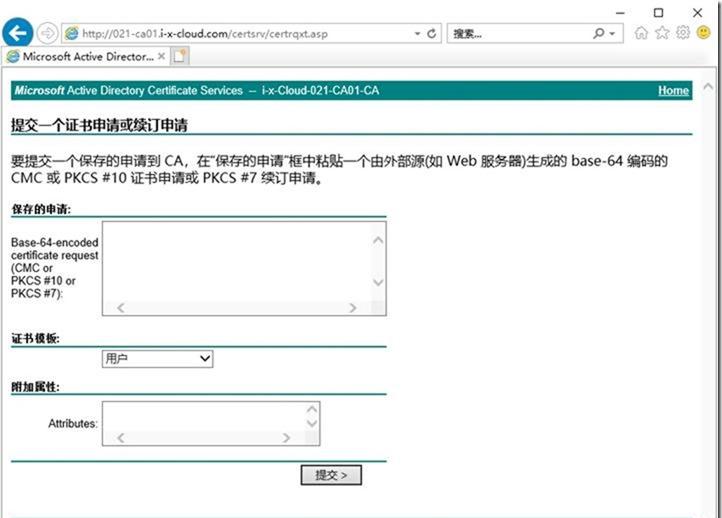Viewport: 722px width, 518px height.
Task: Open the address bar history dropdown arrow
Action: (417, 34)
